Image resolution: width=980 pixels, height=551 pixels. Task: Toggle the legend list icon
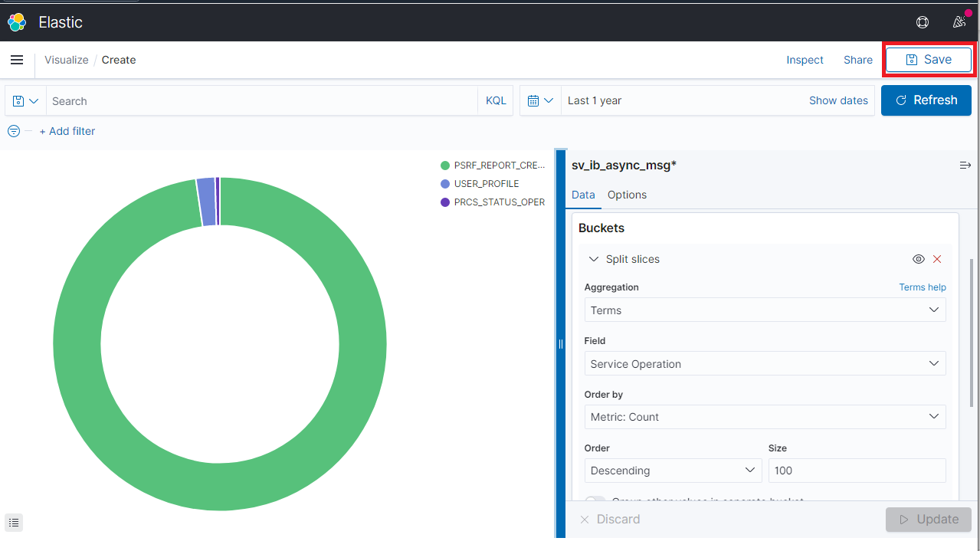point(14,523)
